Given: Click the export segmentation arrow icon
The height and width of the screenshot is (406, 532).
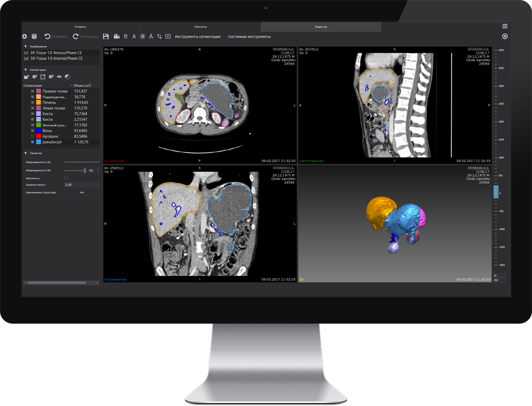Looking at the screenshot, I should (x=43, y=77).
